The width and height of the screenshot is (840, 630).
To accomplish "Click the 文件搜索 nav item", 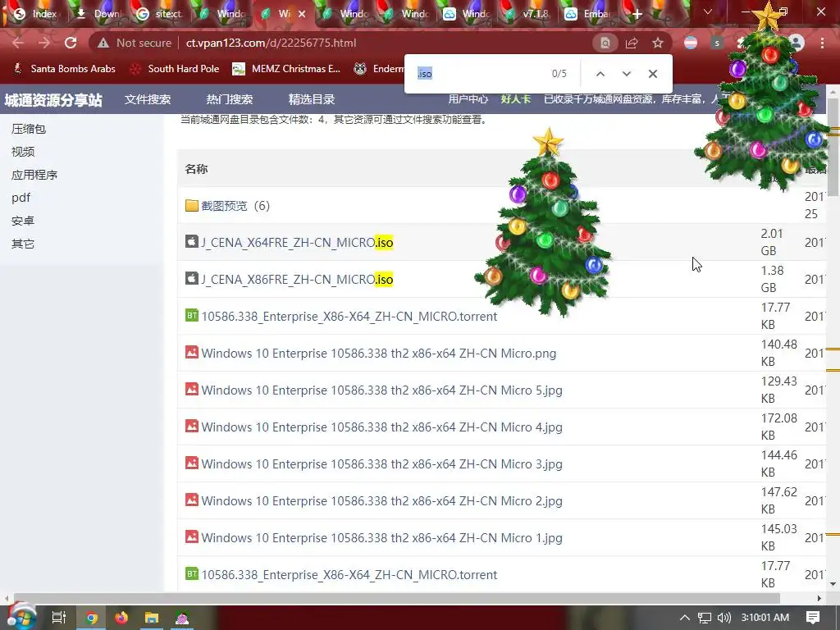I will [x=148, y=99].
